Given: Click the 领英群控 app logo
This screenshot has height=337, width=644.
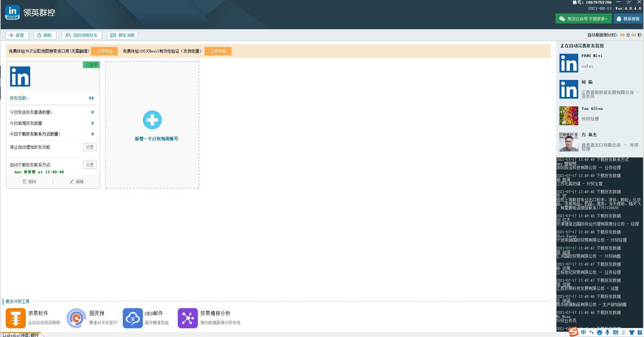Looking at the screenshot, I should click(12, 13).
